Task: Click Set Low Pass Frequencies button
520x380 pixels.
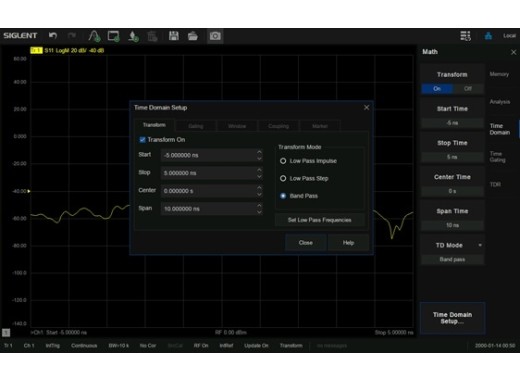Action: (319, 220)
